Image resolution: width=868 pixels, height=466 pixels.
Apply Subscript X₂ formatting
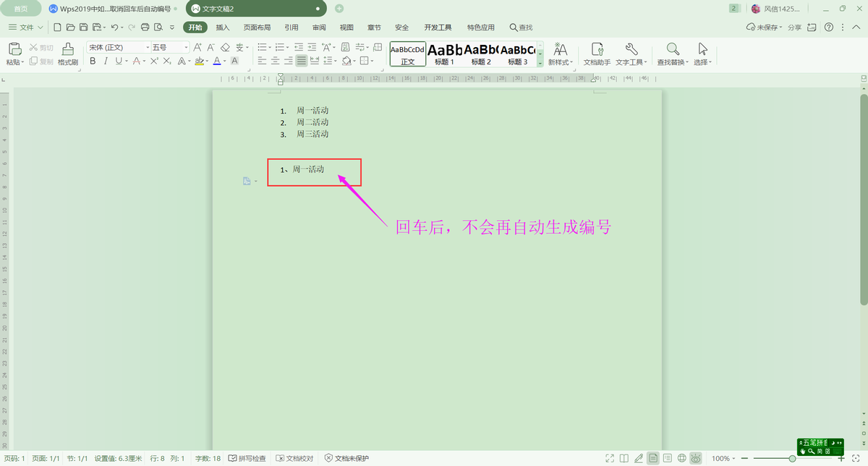166,62
